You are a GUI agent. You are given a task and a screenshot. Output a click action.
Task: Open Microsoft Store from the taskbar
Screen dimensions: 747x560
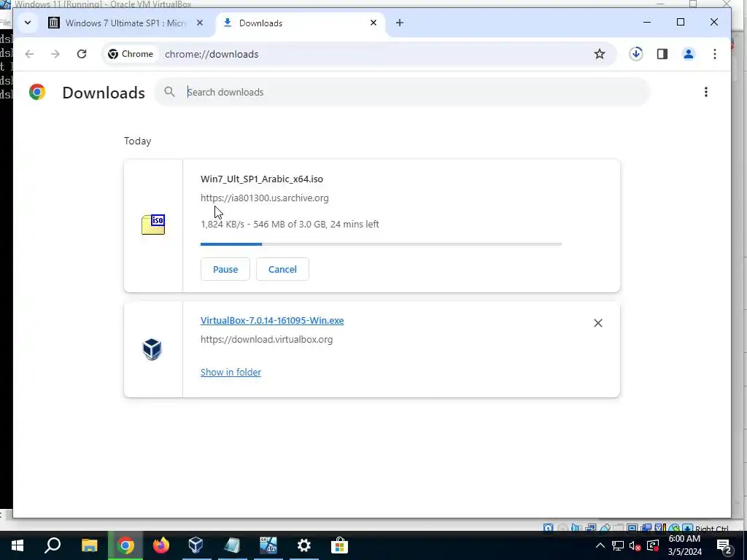[x=339, y=545]
